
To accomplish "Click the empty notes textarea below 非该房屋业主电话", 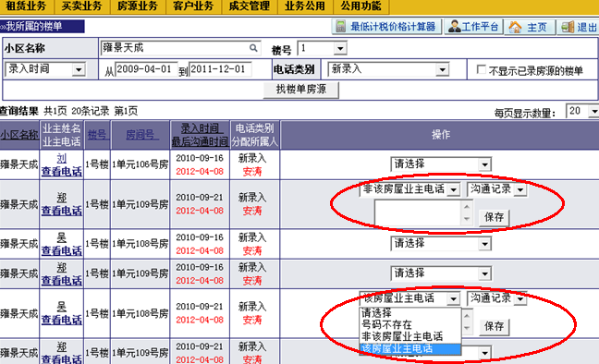I will (x=418, y=213).
